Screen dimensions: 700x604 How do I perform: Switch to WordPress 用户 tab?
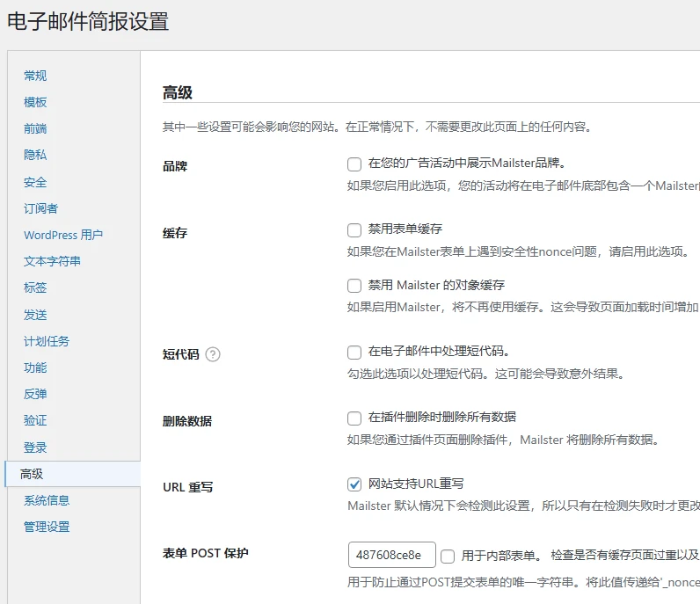click(x=63, y=235)
